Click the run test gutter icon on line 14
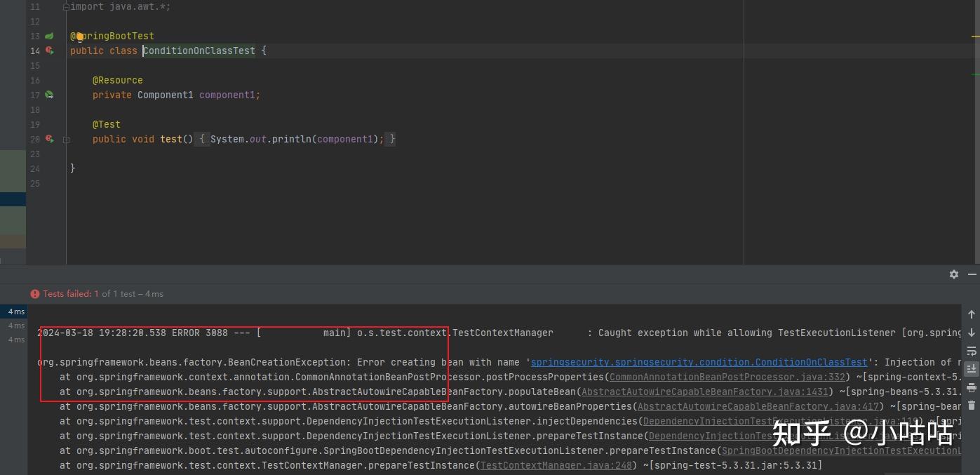Viewport: 980px width, 475px height. tap(49, 51)
